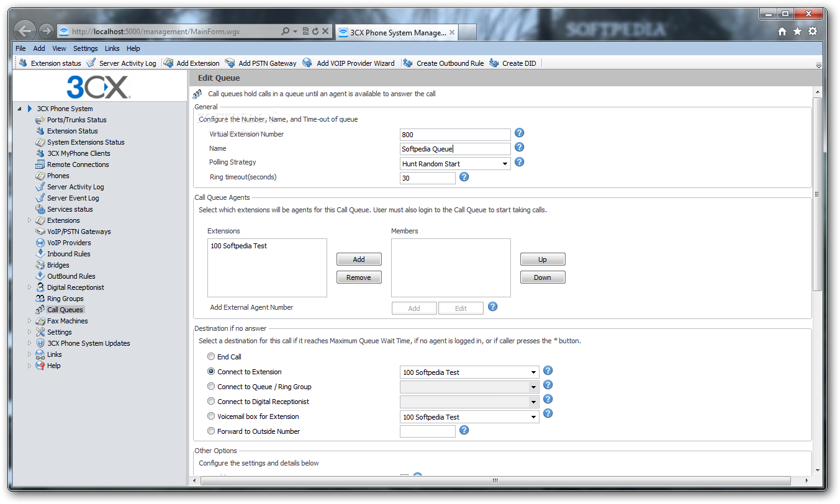Open the Services status icon
This screenshot has width=840, height=504.
40,209
